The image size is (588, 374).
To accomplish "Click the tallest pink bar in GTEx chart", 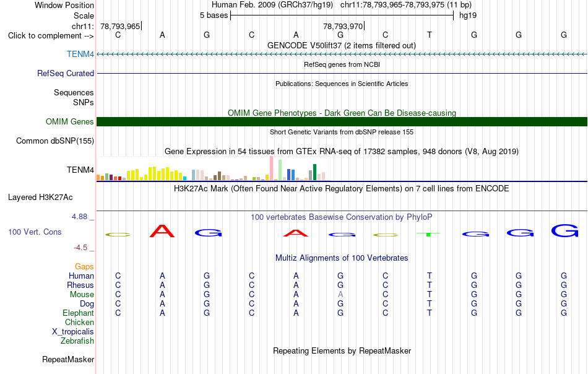I will tap(271, 168).
